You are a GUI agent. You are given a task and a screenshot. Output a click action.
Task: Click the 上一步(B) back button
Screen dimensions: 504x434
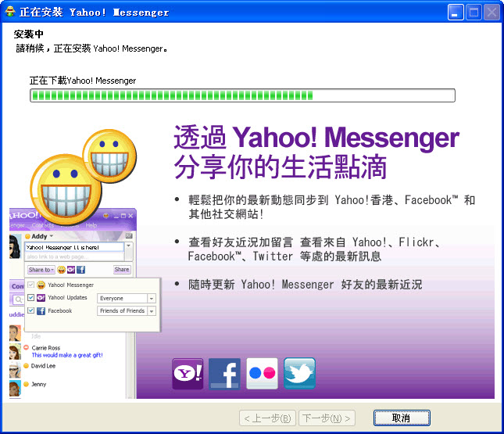267,418
